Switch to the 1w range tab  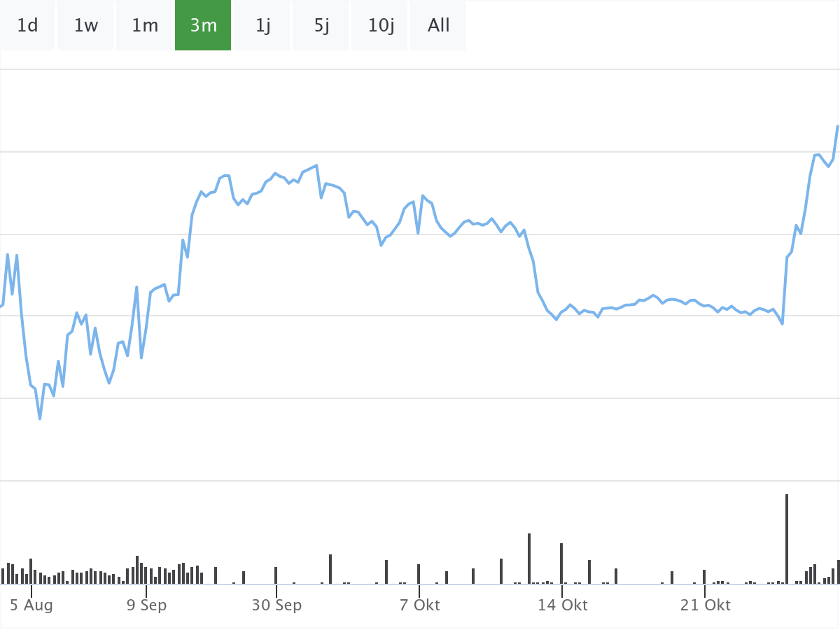coord(86,26)
